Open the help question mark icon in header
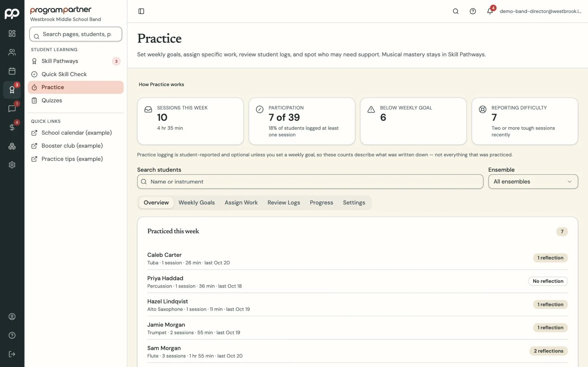588x367 pixels. (473, 11)
